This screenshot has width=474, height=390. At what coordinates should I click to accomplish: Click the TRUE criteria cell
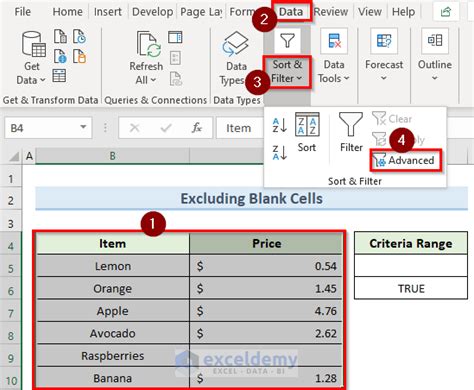pyautogui.click(x=411, y=288)
